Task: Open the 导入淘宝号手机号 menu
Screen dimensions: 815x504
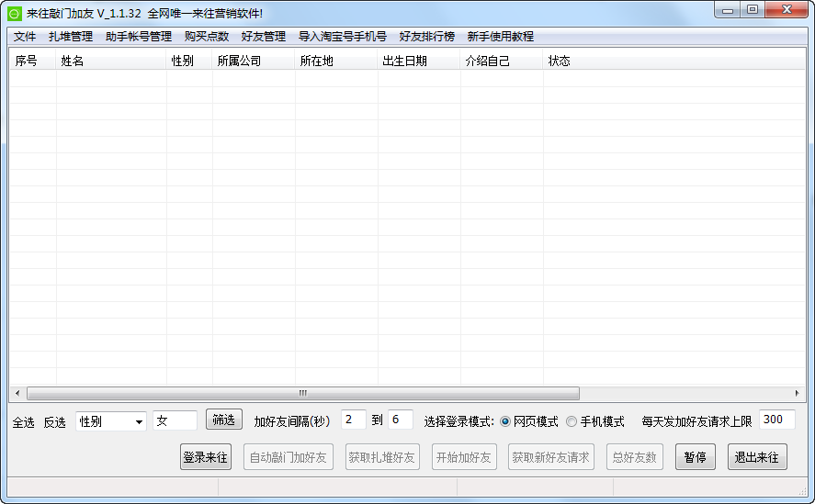Action: click(x=343, y=37)
